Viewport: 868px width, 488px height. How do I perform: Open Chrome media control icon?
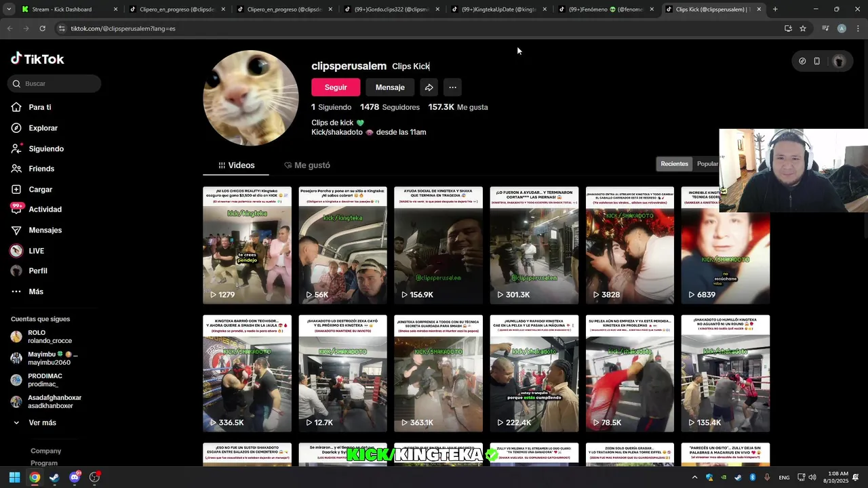825,28
